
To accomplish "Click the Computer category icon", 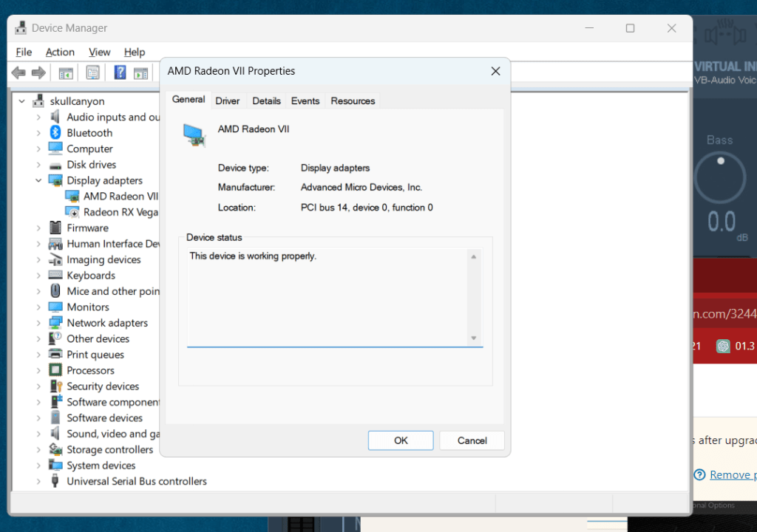I will tap(55, 149).
